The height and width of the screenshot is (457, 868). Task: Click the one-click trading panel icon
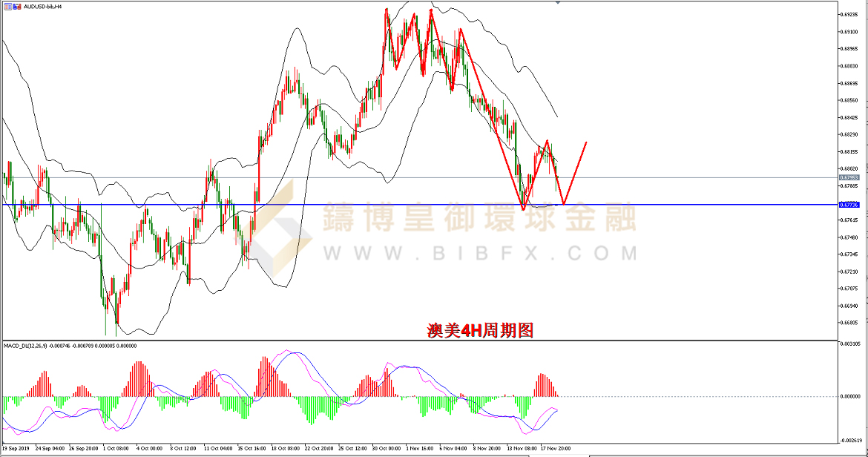[7, 5]
